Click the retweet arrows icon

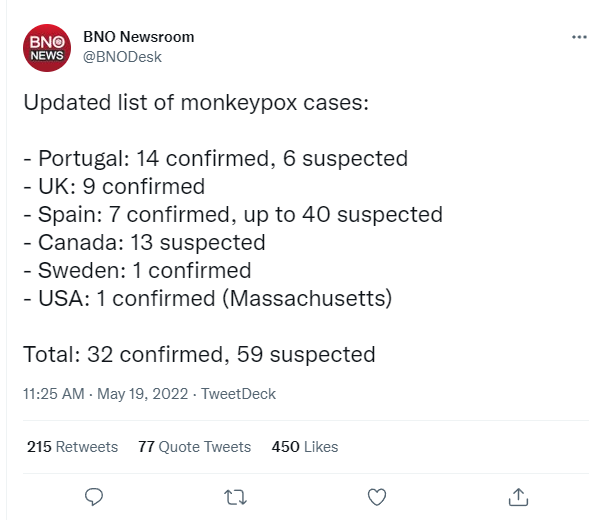pos(236,496)
